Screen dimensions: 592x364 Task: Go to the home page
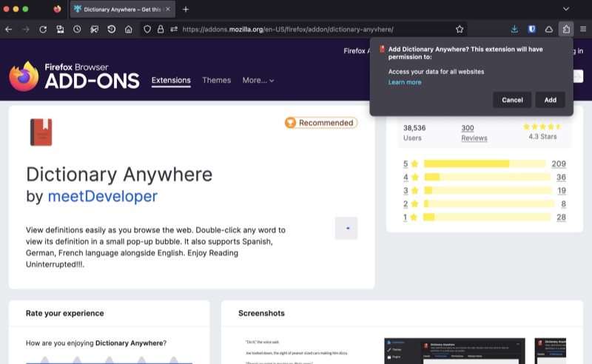point(129,29)
